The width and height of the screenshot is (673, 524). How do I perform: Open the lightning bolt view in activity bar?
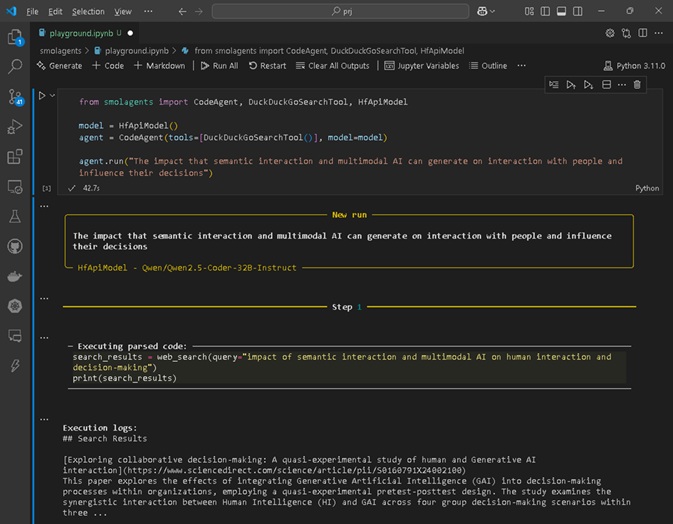[15, 366]
